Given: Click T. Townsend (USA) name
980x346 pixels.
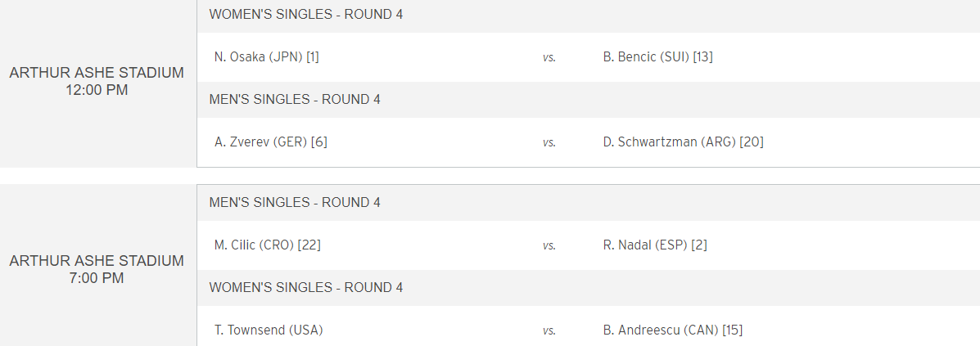Looking at the screenshot, I should pos(268,330).
